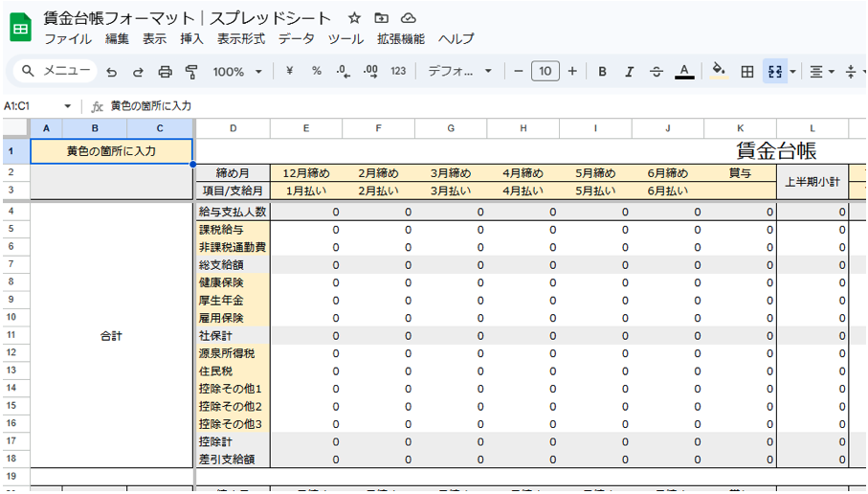Open the 表示 menu

tap(154, 39)
